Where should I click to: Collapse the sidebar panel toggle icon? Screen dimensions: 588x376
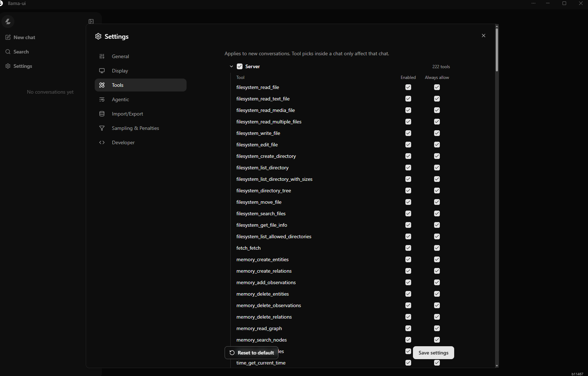[91, 22]
